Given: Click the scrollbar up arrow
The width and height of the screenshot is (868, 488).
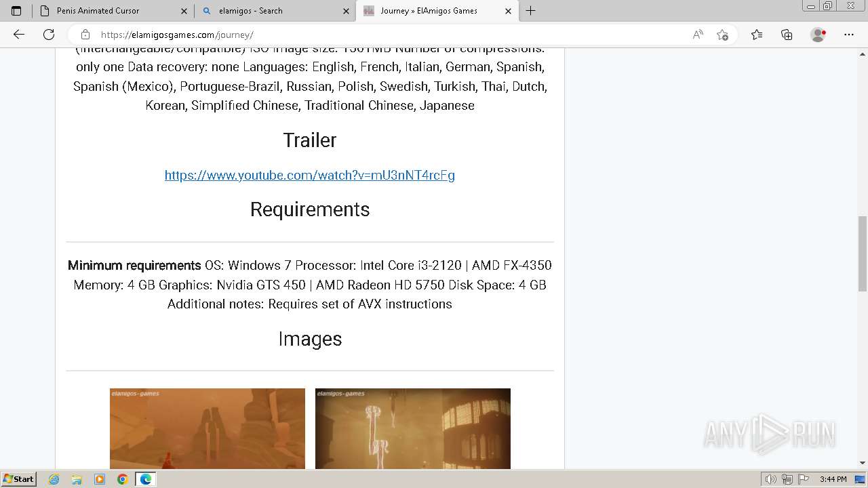Looking at the screenshot, I should (863, 54).
